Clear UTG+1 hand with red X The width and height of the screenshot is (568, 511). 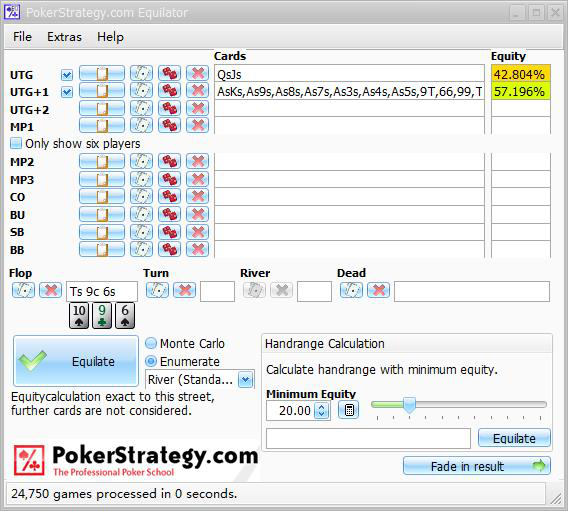coord(197,91)
